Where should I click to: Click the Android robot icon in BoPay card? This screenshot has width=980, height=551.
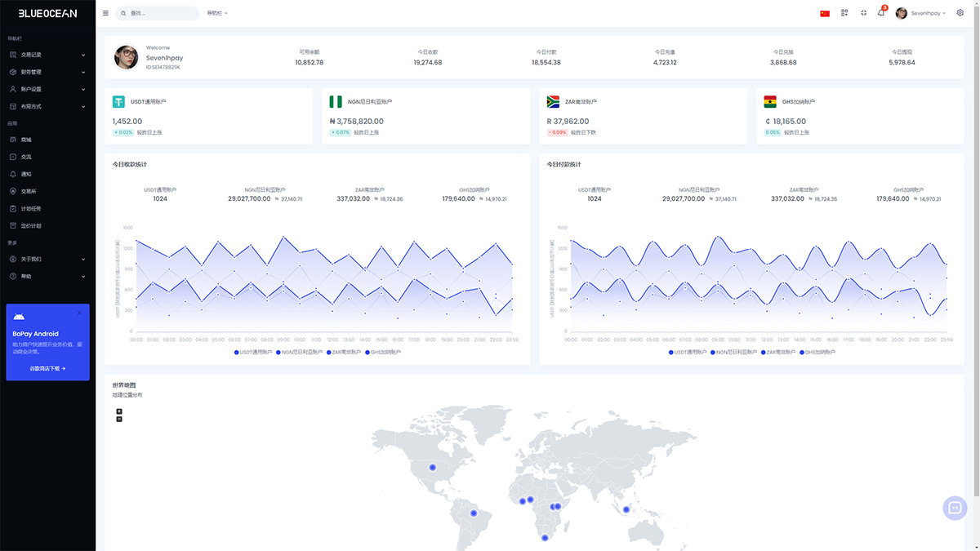[x=19, y=317]
